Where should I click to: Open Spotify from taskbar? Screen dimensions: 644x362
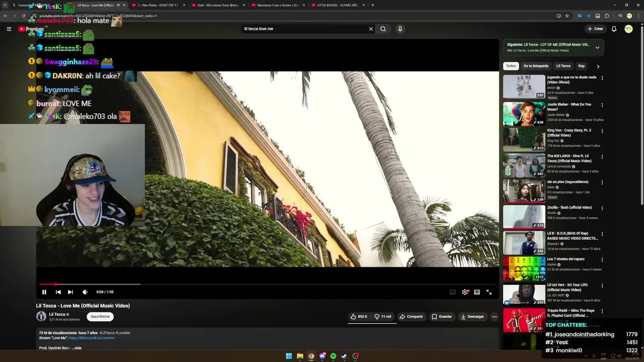pos(333,356)
